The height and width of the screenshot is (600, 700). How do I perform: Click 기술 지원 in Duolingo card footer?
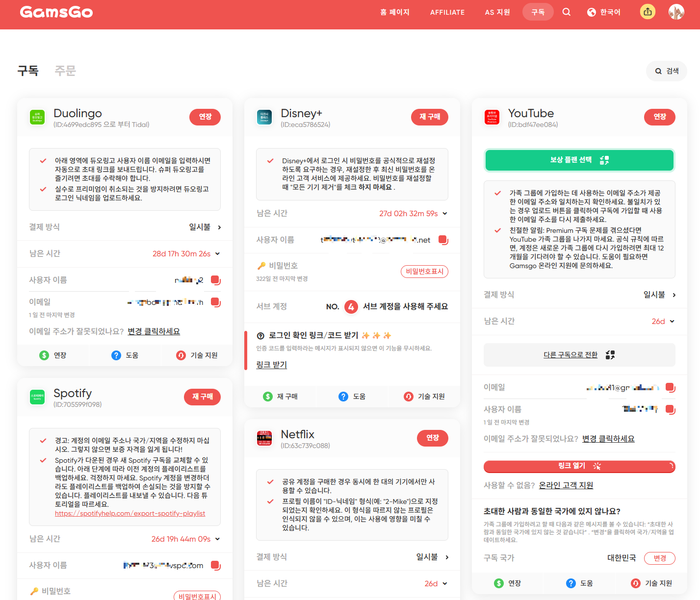point(197,355)
